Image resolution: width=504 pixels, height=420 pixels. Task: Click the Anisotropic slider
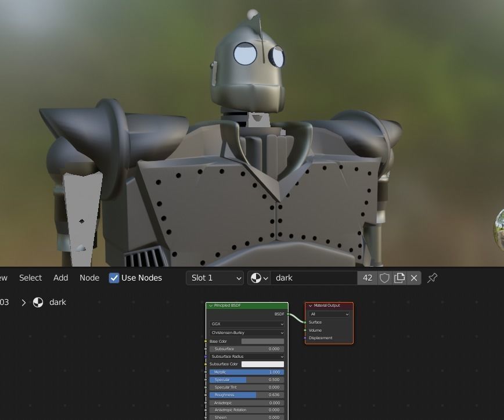click(x=247, y=403)
